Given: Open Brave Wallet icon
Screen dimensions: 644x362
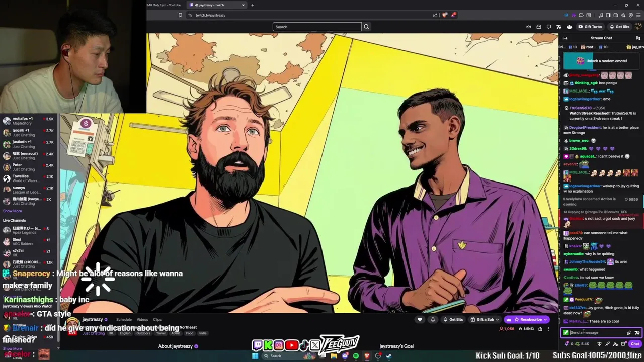Looking at the screenshot, I should click(616, 15).
